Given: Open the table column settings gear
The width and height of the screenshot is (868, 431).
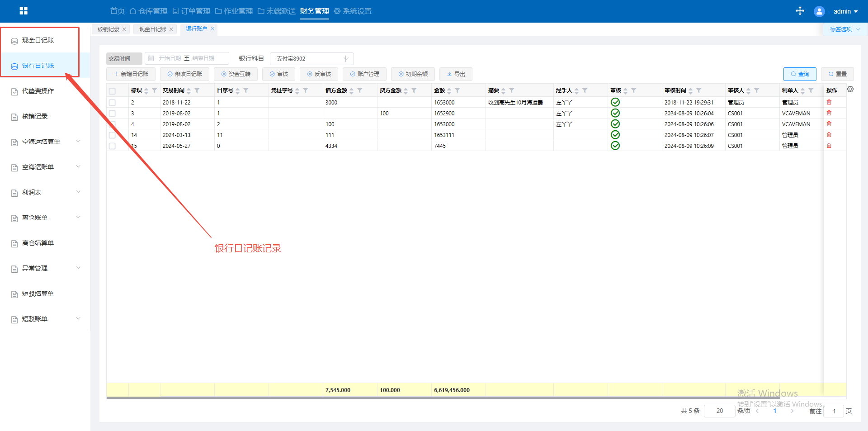Looking at the screenshot, I should pos(850,90).
